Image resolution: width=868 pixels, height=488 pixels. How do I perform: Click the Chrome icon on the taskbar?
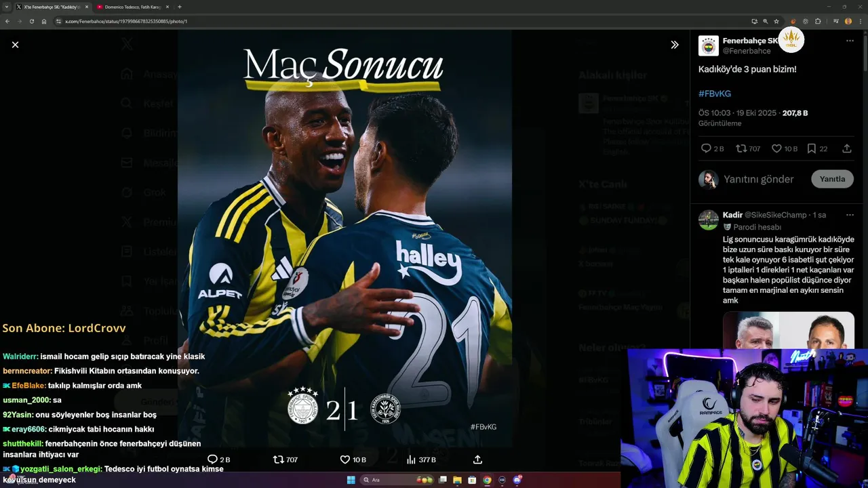pyautogui.click(x=487, y=480)
